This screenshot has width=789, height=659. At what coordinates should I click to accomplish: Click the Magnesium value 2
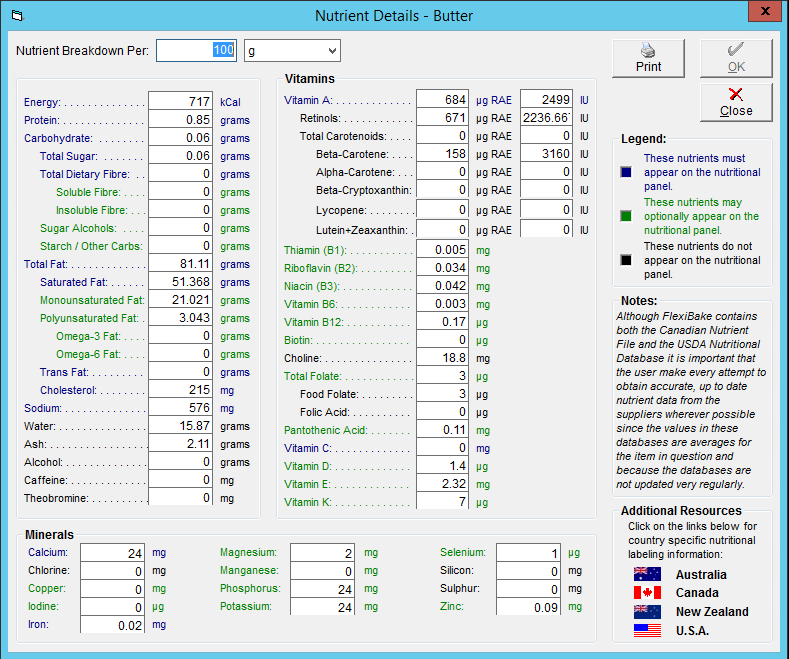click(x=323, y=553)
